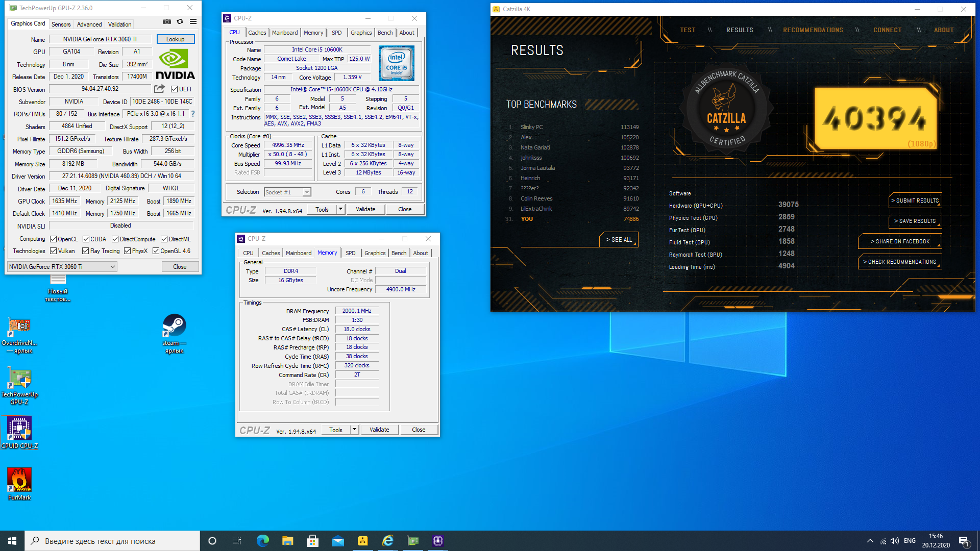Open the TEST menu in Catzilla
980x551 pixels.
[688, 30]
